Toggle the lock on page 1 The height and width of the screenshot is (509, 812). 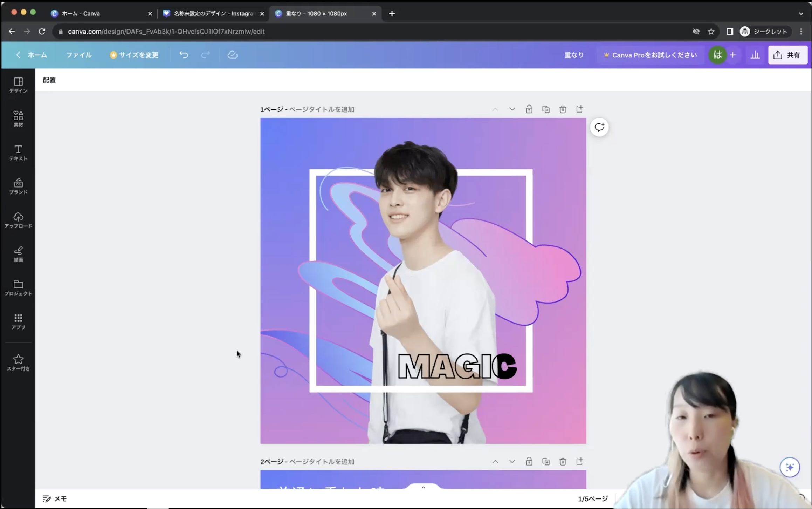[x=529, y=109]
